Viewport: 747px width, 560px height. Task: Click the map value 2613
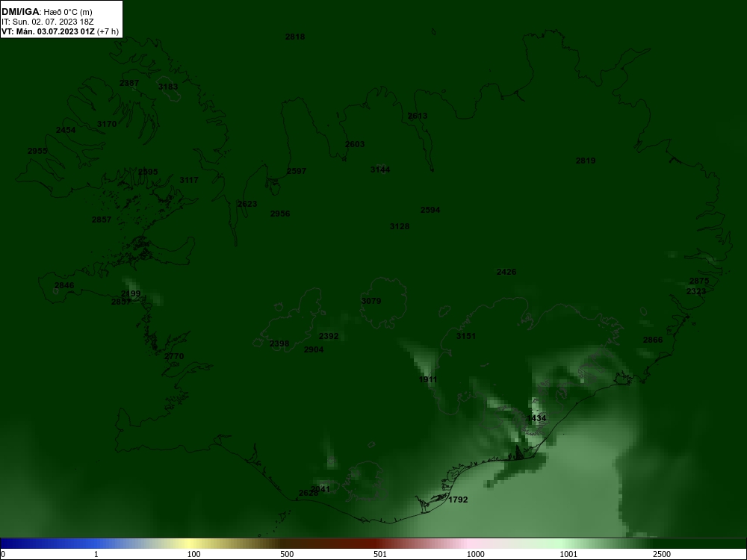click(418, 116)
